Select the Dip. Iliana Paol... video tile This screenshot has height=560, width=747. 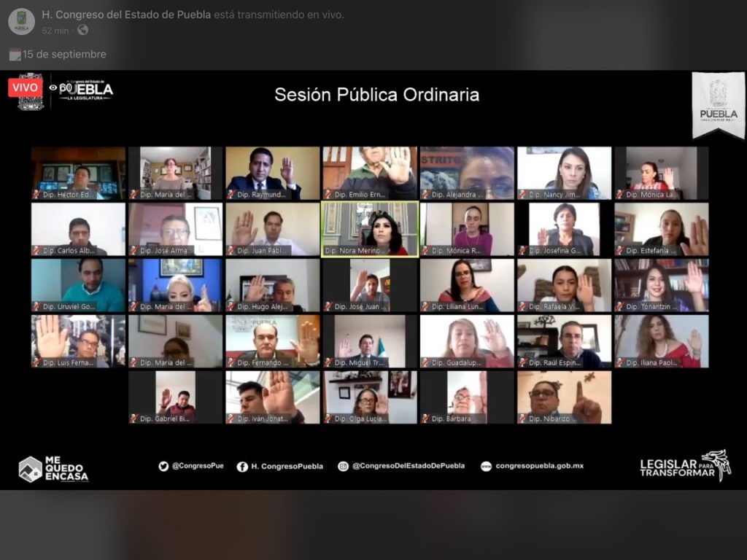(x=661, y=341)
